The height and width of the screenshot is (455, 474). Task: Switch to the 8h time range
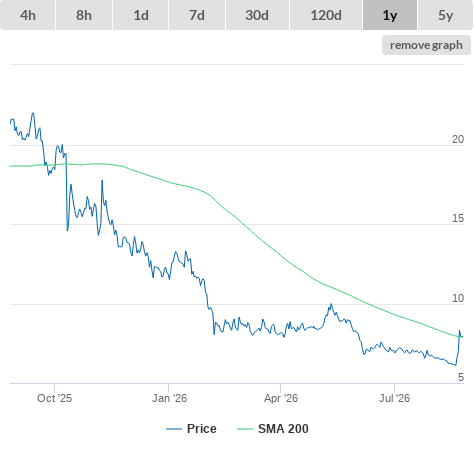[x=84, y=15]
